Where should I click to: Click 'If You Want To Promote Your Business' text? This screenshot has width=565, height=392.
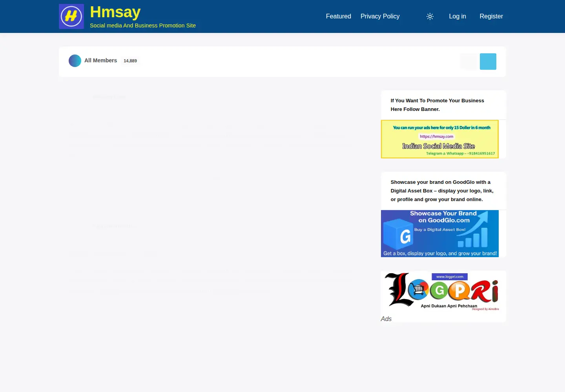[x=437, y=105]
